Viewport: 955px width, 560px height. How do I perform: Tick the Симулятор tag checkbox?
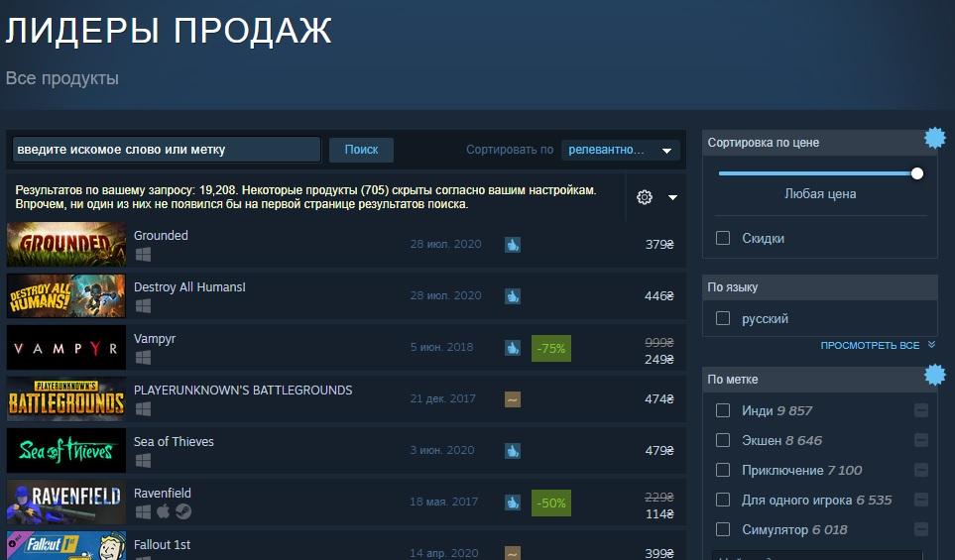pyautogui.click(x=723, y=530)
